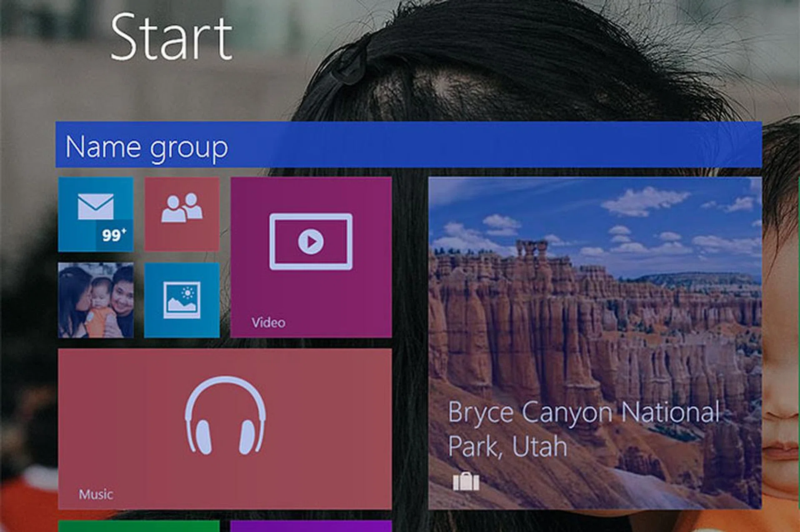This screenshot has height=532, width=800.
Task: Click the 'Start' heading
Action: [x=171, y=37]
